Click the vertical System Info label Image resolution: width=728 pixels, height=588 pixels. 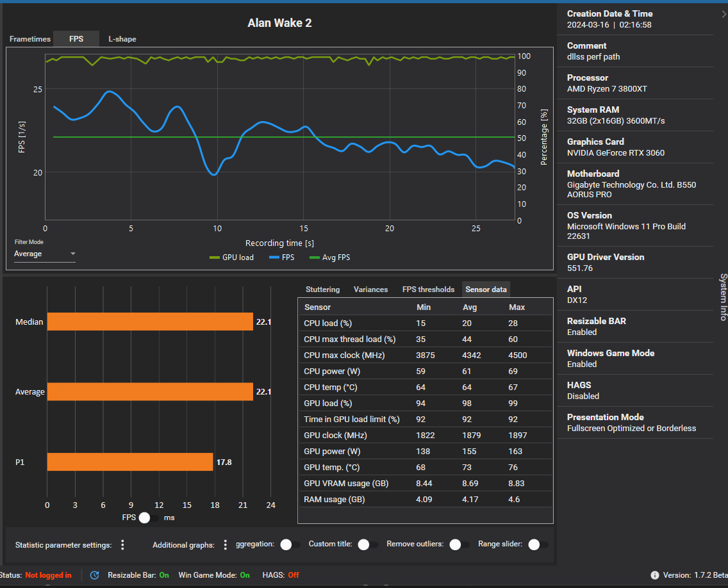coord(723,297)
